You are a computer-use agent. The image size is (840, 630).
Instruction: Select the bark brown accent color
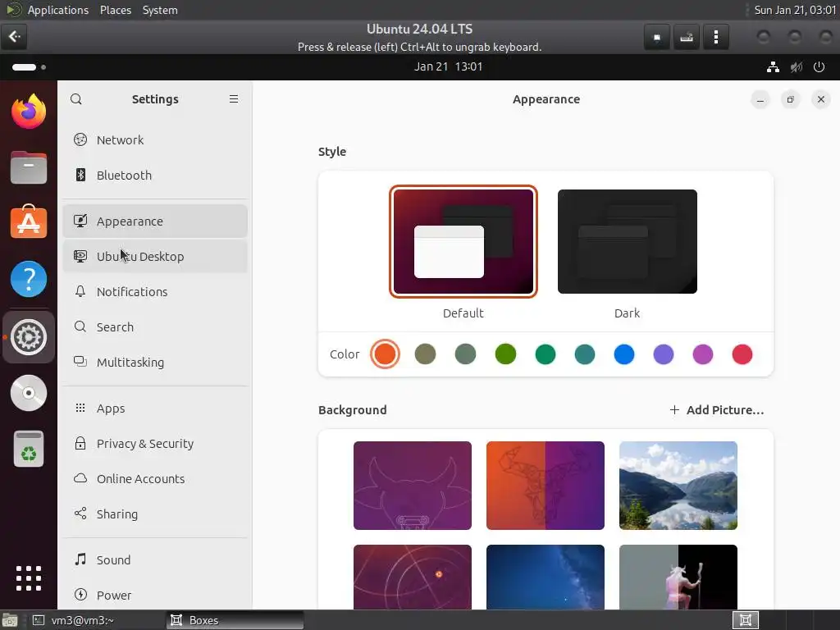click(x=426, y=354)
